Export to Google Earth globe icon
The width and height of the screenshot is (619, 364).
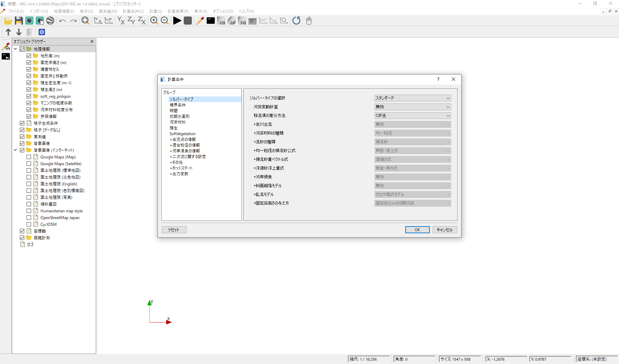pos(50,21)
